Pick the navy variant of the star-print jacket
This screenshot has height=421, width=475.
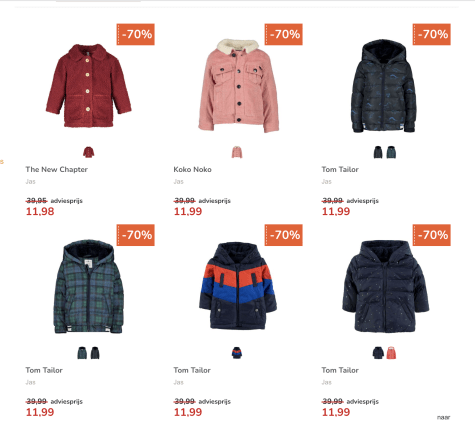pos(378,353)
